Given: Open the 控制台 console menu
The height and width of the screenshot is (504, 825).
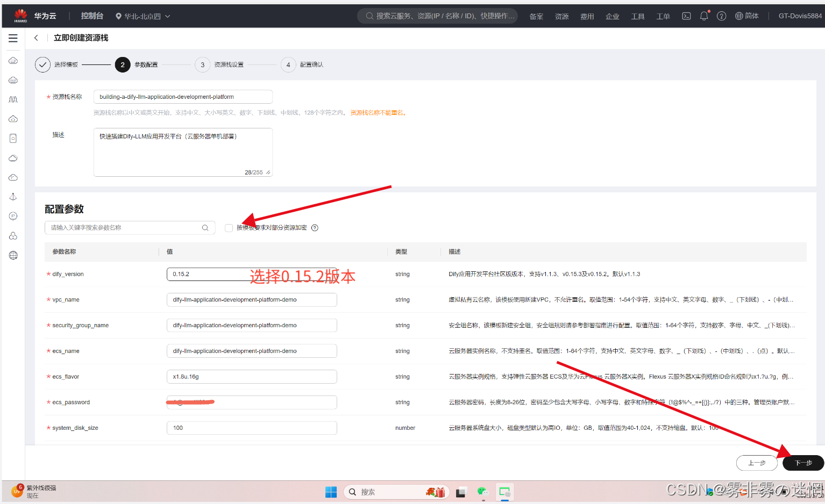Looking at the screenshot, I should [92, 16].
